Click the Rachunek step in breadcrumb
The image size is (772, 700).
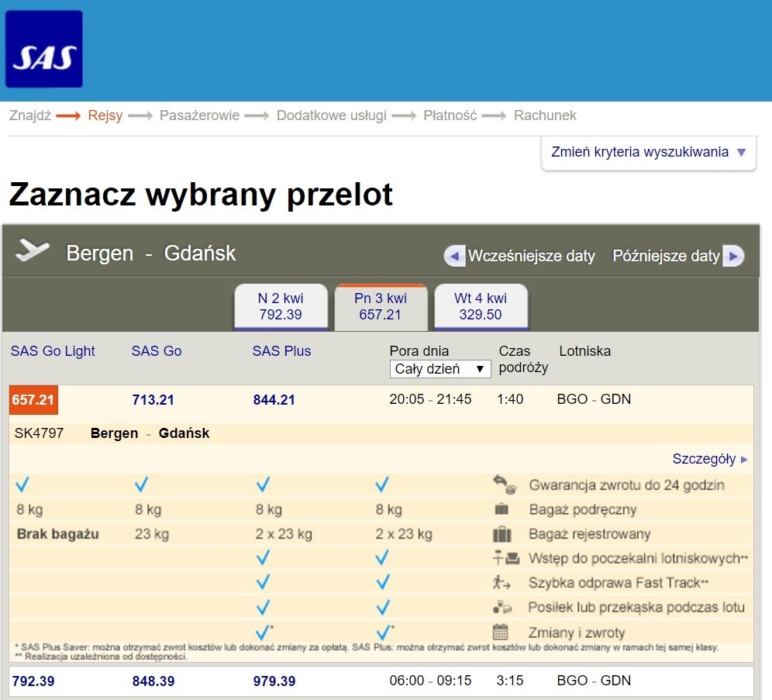point(545,116)
